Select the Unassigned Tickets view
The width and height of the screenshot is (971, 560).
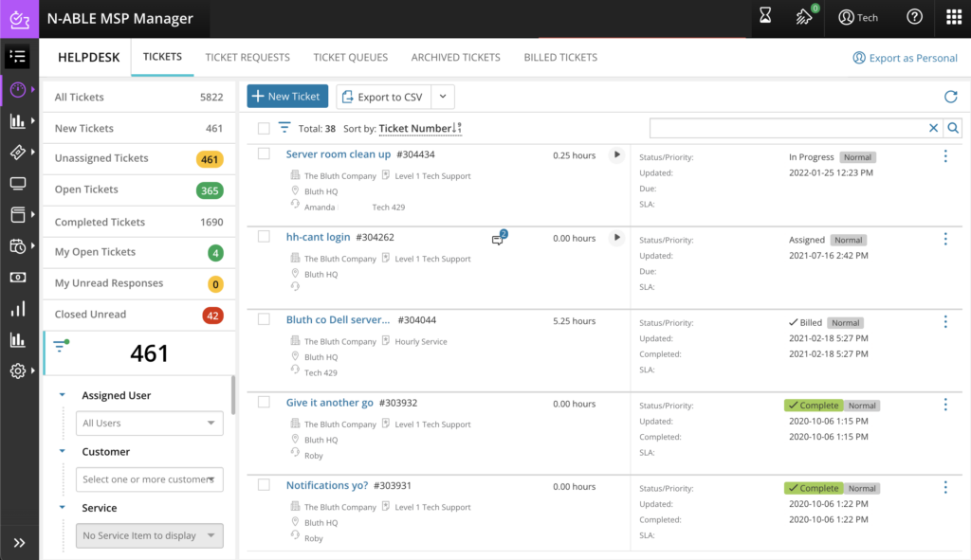(x=138, y=158)
